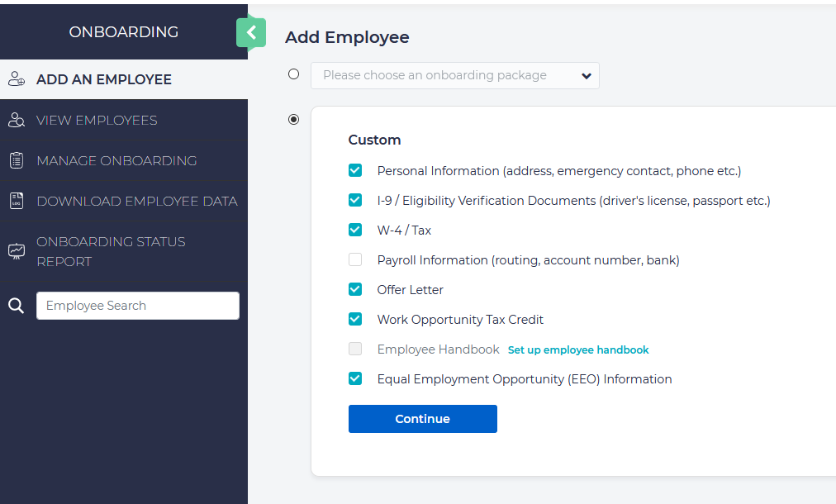Click the Add an Employee sidebar icon

coord(16,79)
